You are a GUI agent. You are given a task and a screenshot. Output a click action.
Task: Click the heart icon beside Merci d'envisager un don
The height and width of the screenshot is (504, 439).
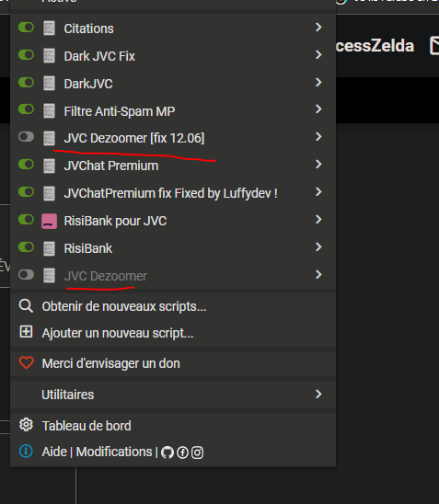[x=26, y=363]
